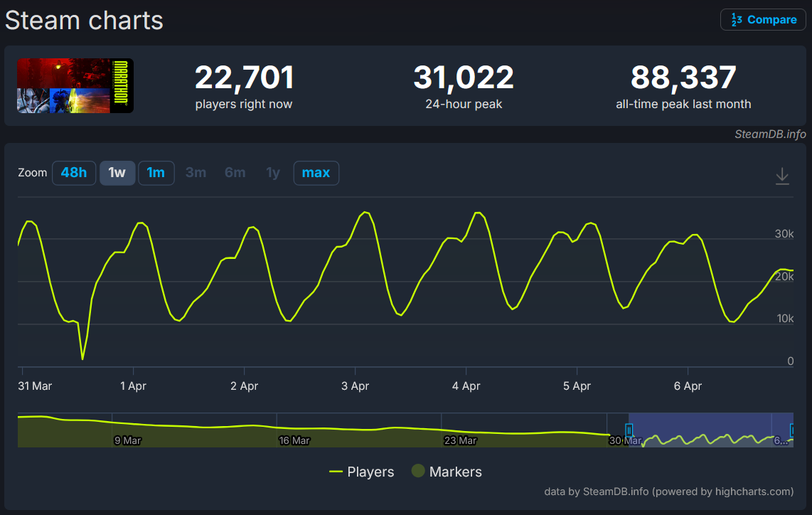Select the 1y zoom range
Screen dimensions: 812x515
click(x=273, y=173)
